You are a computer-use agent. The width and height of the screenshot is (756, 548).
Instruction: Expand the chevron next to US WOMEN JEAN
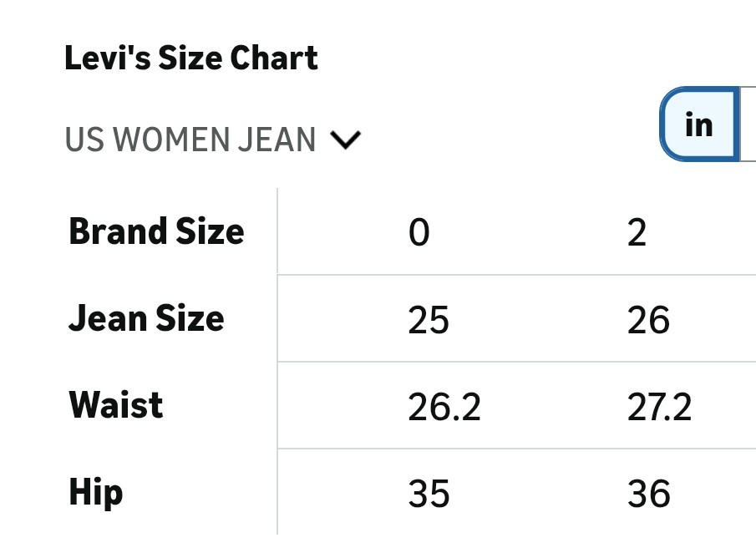pyautogui.click(x=345, y=140)
